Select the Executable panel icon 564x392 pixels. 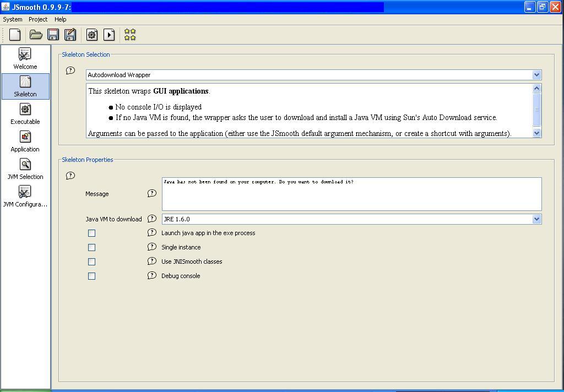pyautogui.click(x=25, y=113)
